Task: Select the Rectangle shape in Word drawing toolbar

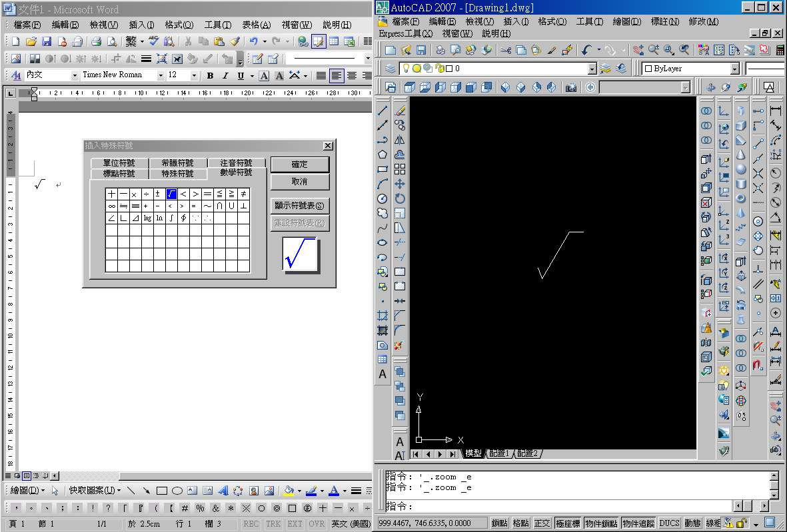Action: pyautogui.click(x=162, y=491)
